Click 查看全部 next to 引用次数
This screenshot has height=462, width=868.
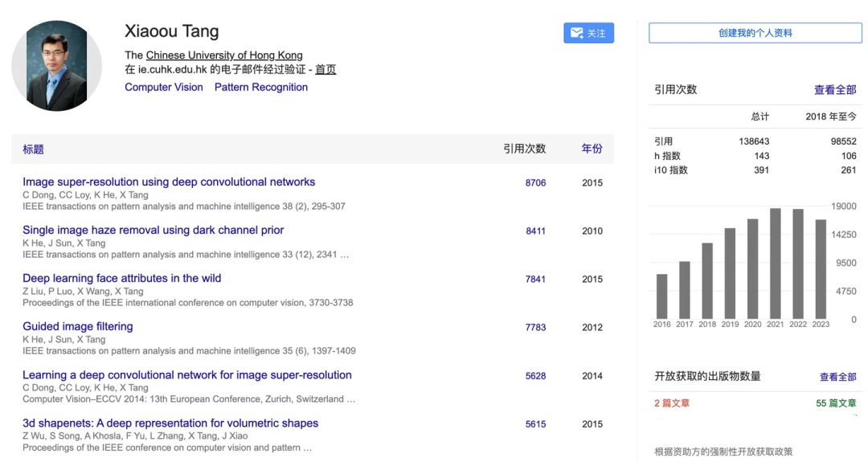[x=835, y=90]
